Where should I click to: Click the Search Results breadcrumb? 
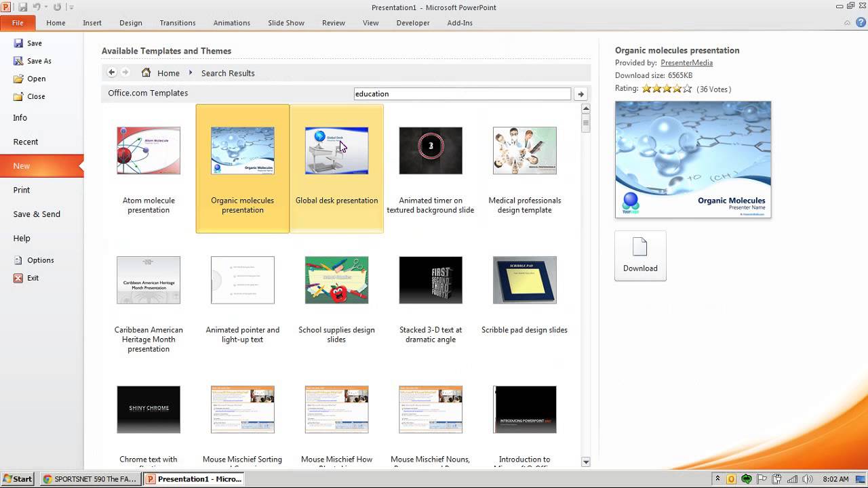(228, 73)
